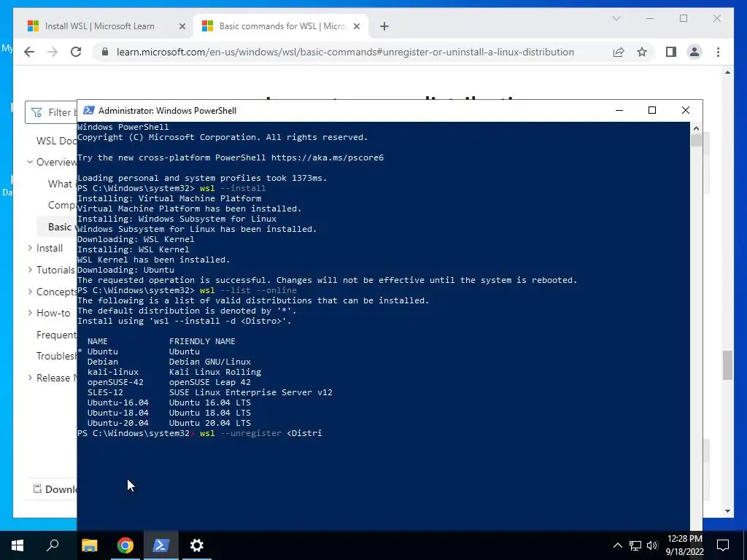
Task: Click browser page scroll-up arrow
Action: [727, 72]
